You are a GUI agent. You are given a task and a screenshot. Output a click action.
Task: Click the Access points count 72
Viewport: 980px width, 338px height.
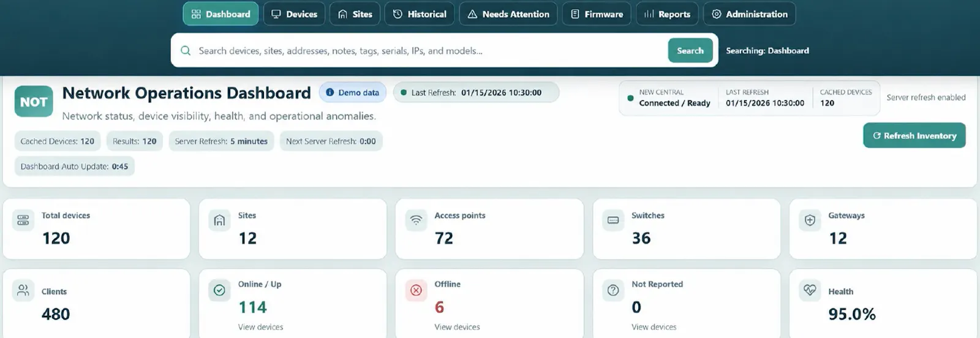[444, 238]
